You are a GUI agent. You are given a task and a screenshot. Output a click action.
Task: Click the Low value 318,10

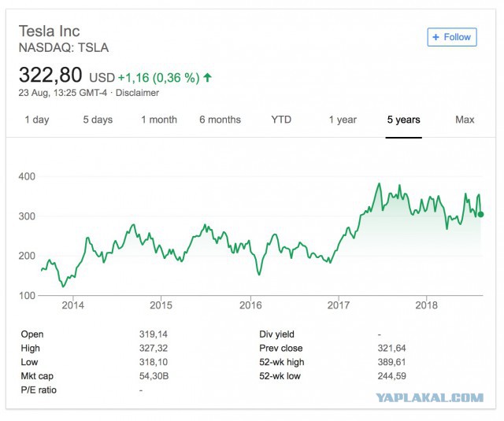click(x=154, y=362)
